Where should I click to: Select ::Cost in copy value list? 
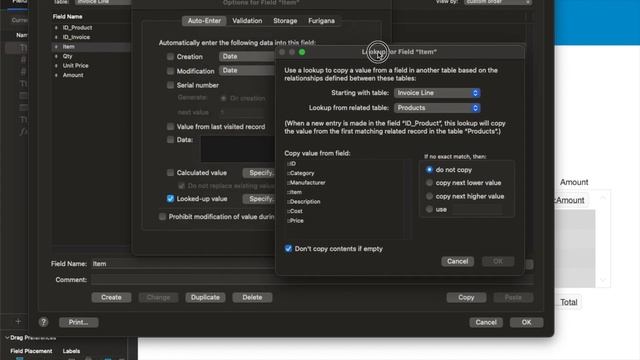pyautogui.click(x=295, y=211)
